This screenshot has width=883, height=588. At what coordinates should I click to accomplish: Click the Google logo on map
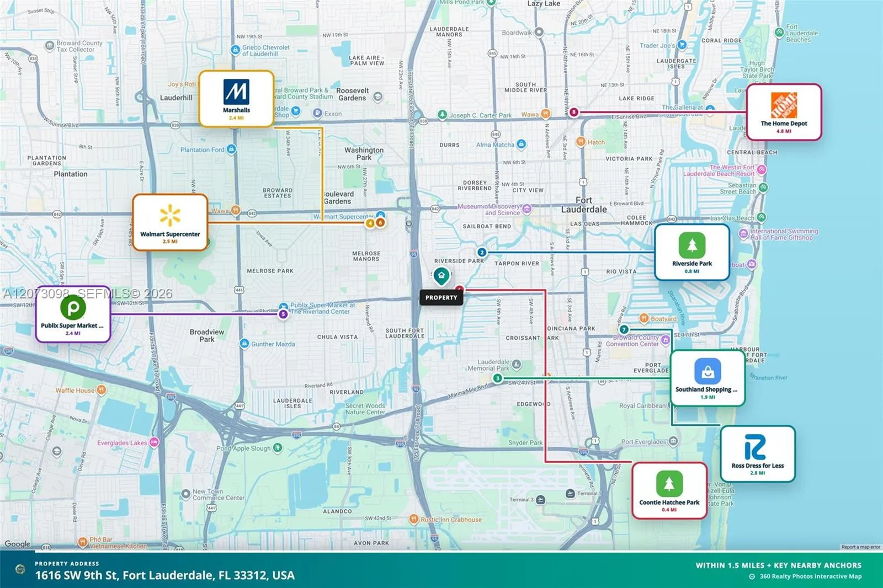[18, 544]
